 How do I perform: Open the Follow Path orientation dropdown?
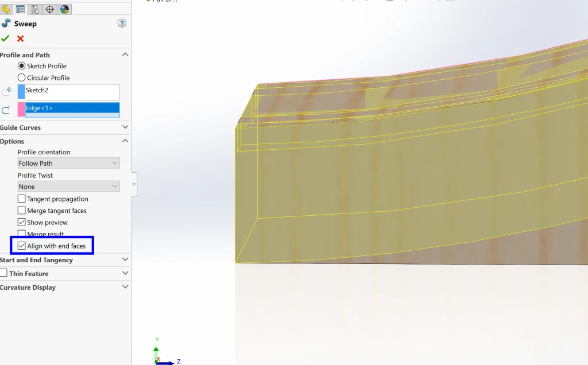tap(69, 163)
